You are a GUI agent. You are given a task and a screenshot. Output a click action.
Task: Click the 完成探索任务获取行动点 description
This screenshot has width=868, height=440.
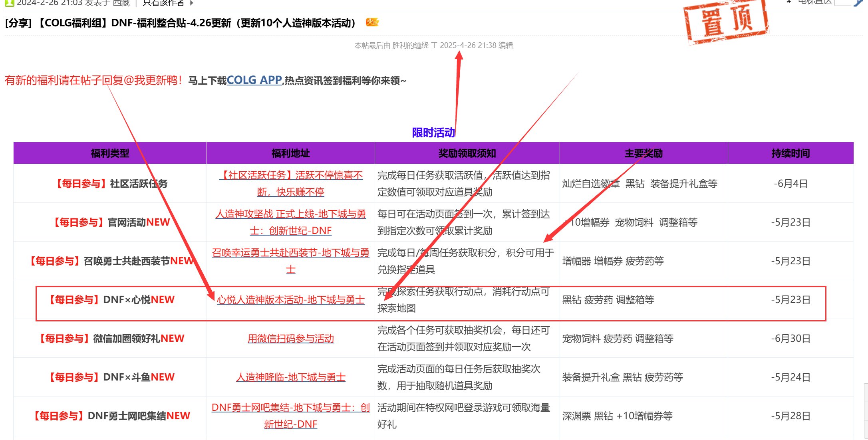[x=464, y=300]
